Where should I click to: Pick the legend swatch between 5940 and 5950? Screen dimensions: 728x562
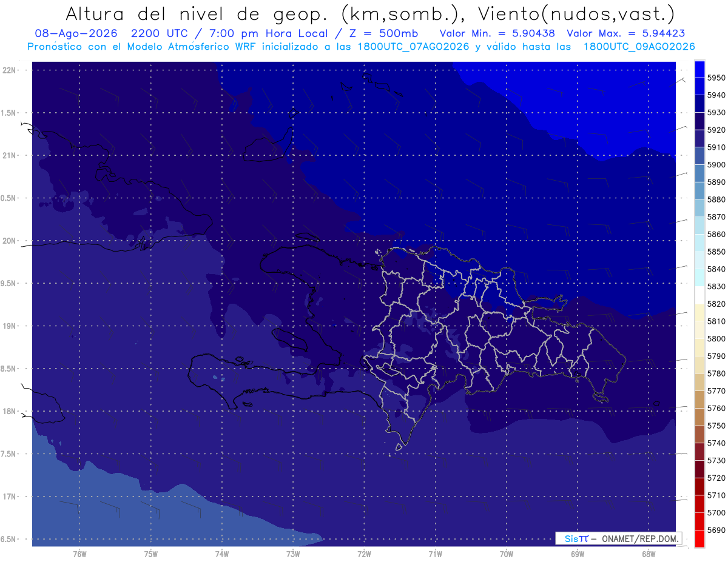tap(699, 87)
